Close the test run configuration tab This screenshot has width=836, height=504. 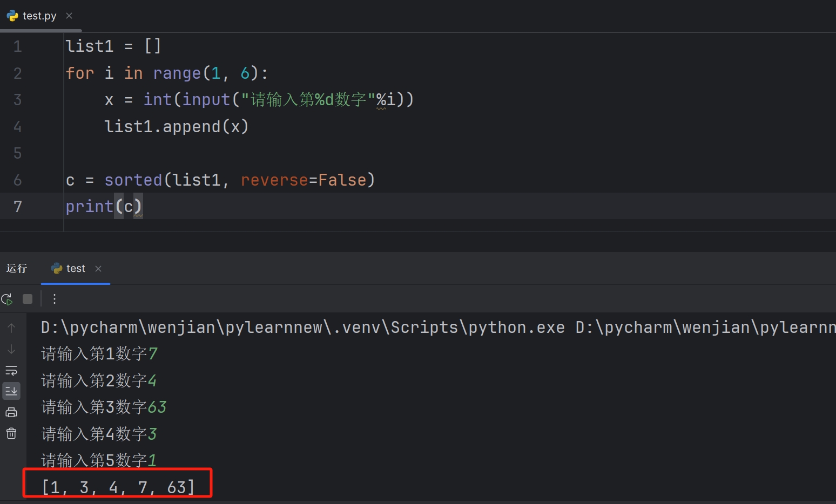(98, 269)
